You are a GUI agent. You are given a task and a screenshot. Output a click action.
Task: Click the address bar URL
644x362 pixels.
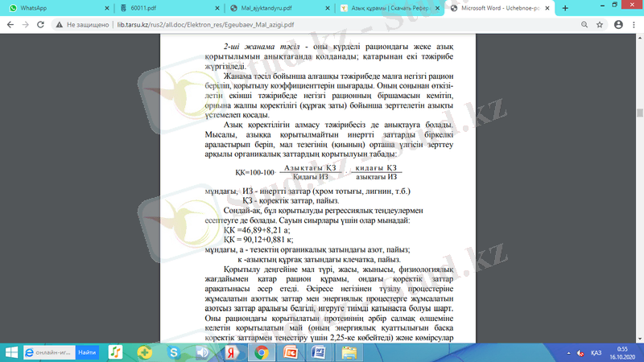click(x=205, y=25)
